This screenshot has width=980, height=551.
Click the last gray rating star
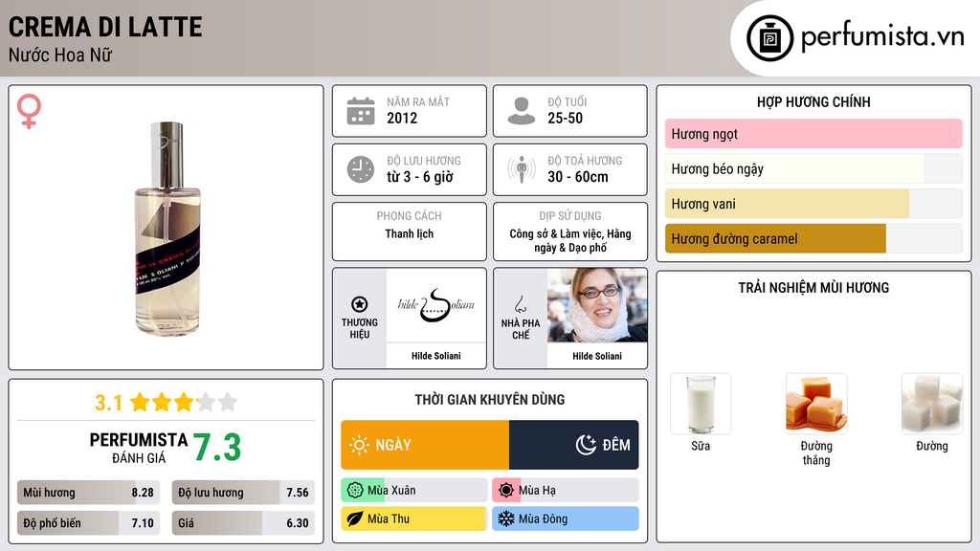click(x=228, y=402)
